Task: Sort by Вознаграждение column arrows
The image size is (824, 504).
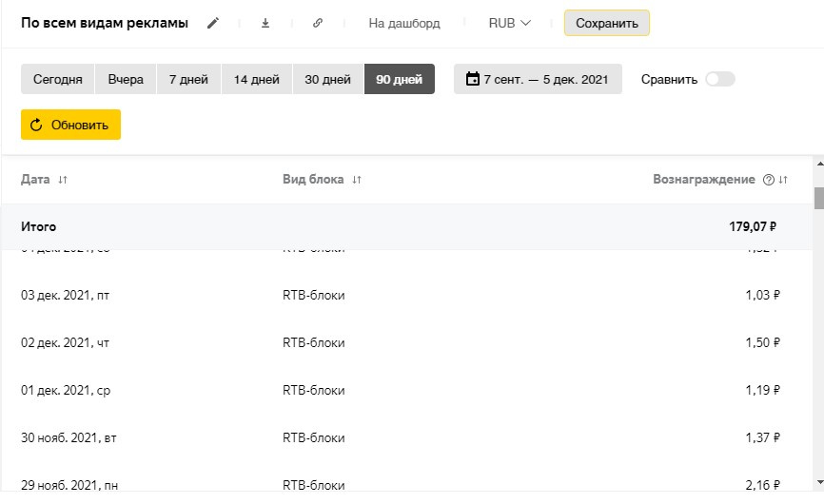Action: click(783, 180)
